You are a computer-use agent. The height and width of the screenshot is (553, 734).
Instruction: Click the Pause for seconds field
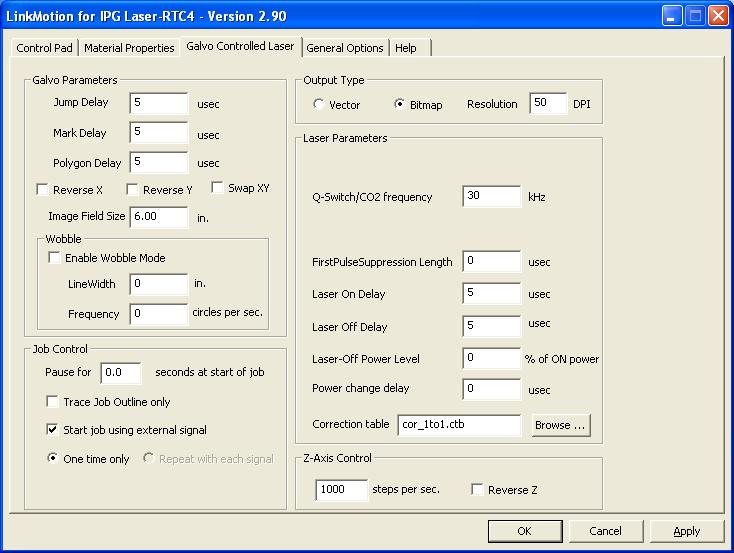coord(121,373)
